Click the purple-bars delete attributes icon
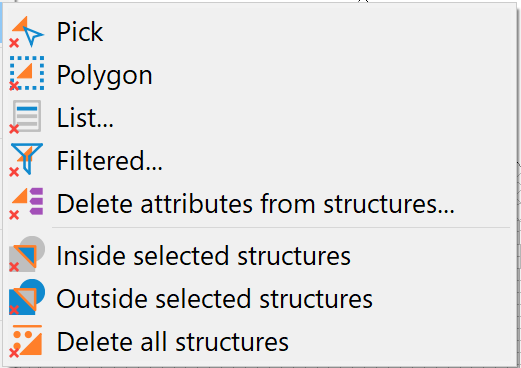 [x=27, y=203]
